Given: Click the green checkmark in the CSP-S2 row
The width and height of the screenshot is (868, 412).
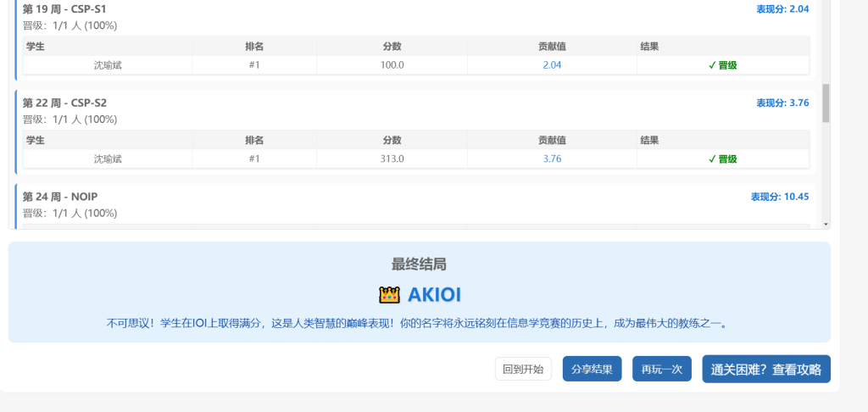Looking at the screenshot, I should tap(713, 159).
